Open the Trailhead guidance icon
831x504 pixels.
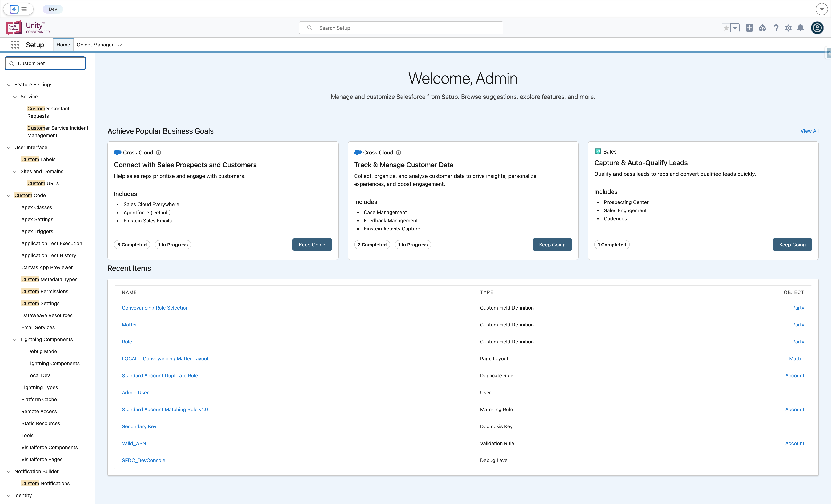click(x=762, y=28)
